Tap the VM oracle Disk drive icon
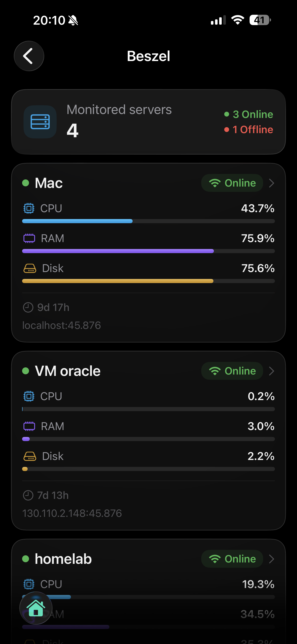Image resolution: width=297 pixels, height=644 pixels. (x=30, y=456)
